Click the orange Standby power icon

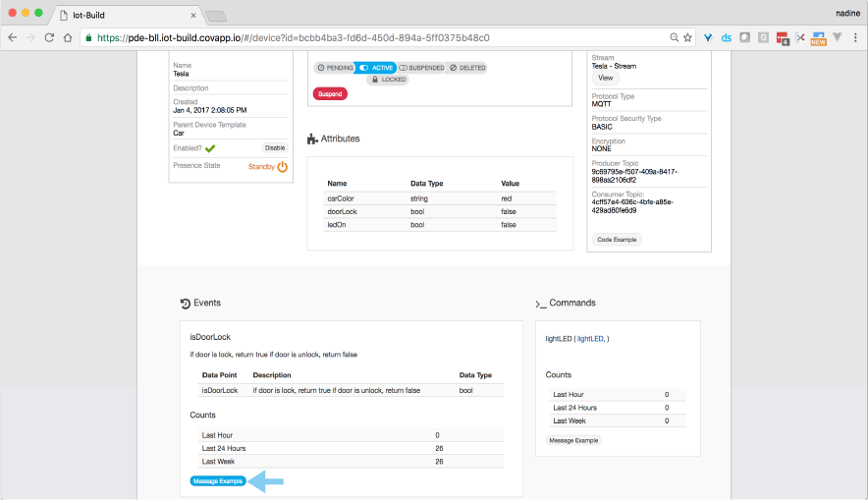pos(283,167)
